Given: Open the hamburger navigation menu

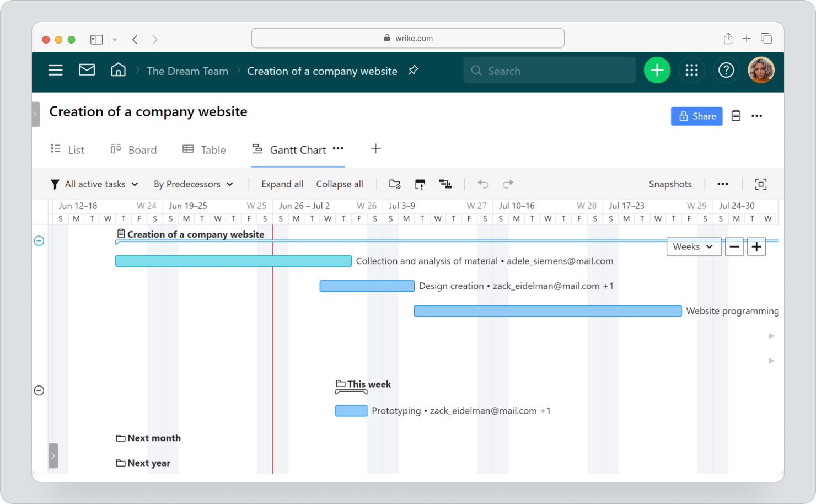Looking at the screenshot, I should point(56,71).
